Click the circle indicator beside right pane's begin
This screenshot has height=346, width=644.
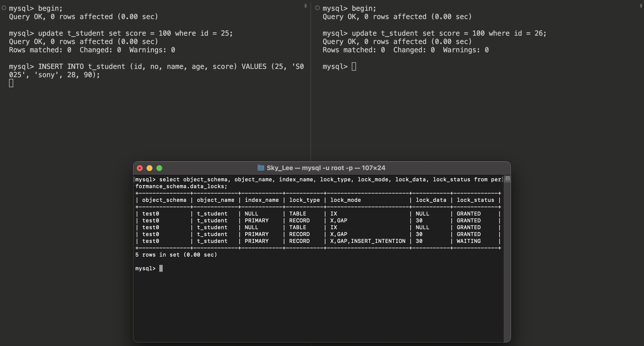[x=317, y=8]
